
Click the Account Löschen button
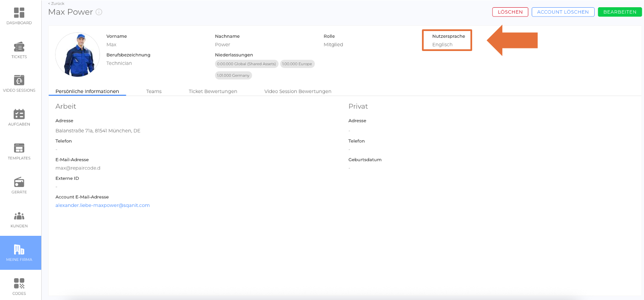[x=563, y=12]
